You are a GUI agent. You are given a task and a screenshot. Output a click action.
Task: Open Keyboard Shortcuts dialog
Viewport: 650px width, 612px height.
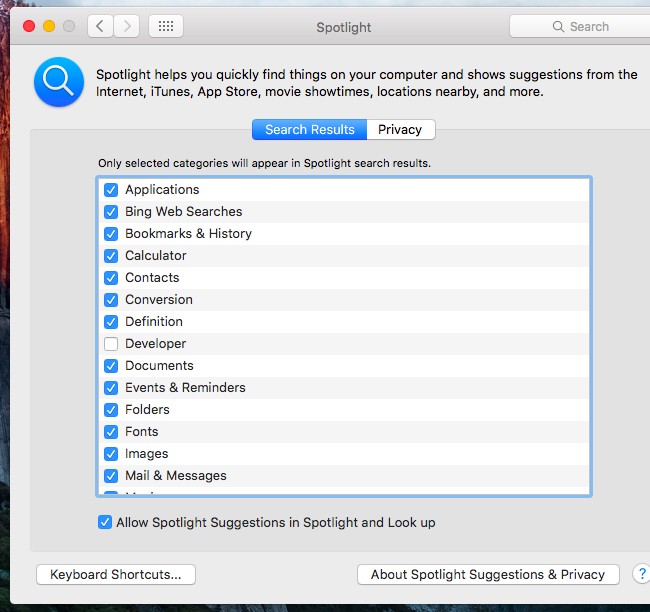tap(116, 574)
